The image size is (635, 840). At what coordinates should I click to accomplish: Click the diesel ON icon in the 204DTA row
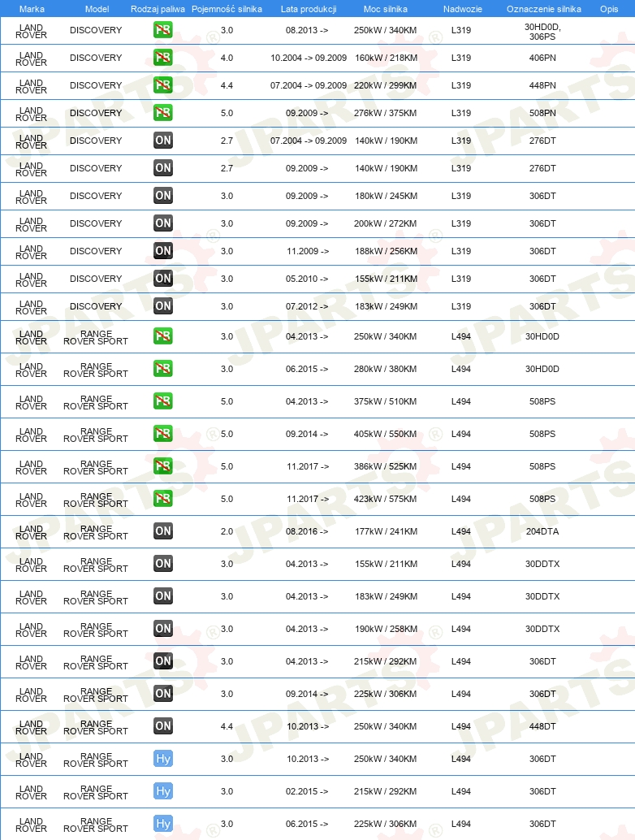coord(162,531)
